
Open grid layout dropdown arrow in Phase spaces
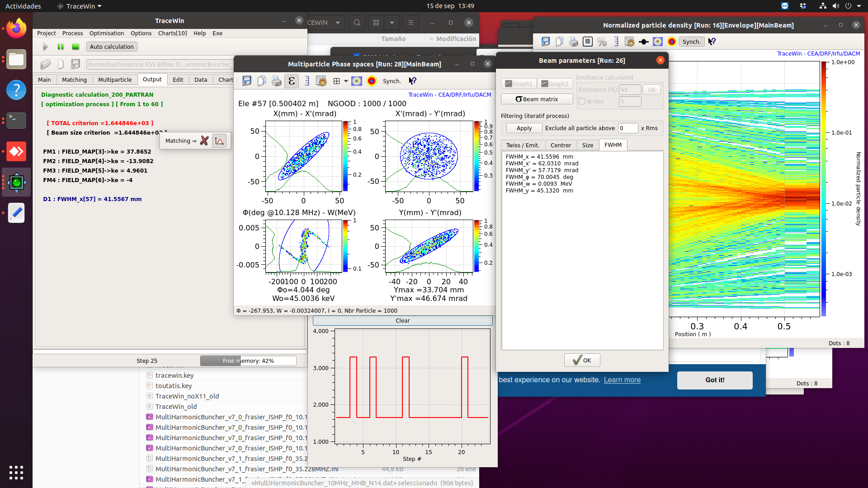346,81
